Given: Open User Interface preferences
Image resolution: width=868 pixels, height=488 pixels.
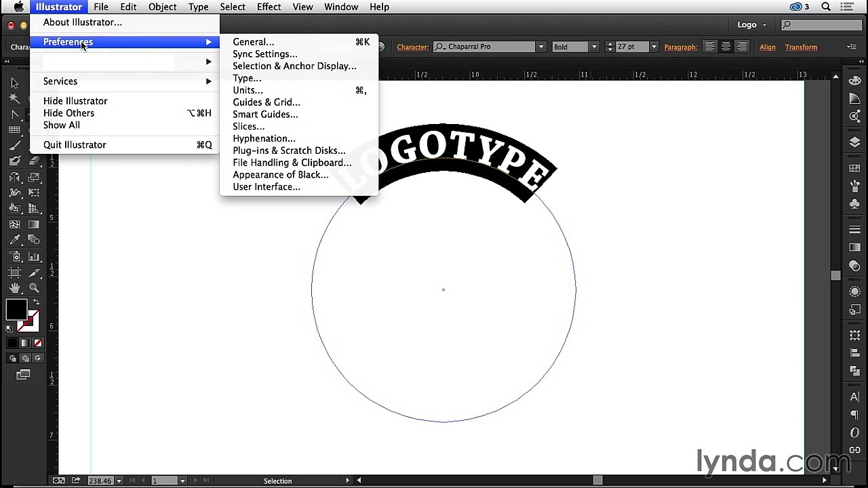Looking at the screenshot, I should (299, 187).
